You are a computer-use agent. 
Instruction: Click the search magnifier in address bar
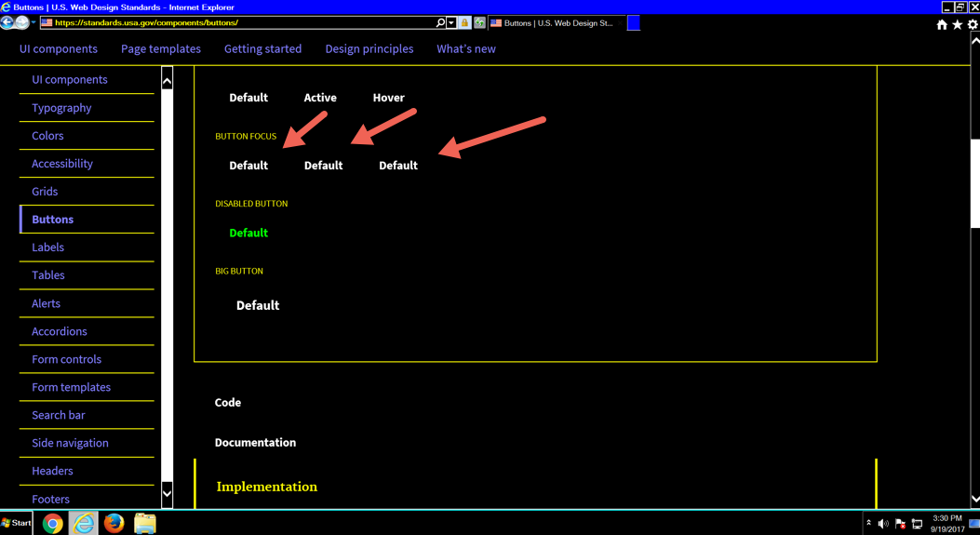(440, 22)
